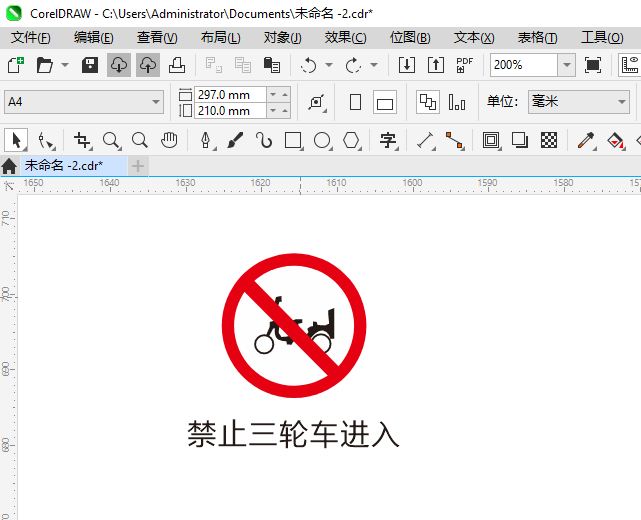Open the 工具(O) menu
Screen dimensions: 641x520
tap(602, 38)
